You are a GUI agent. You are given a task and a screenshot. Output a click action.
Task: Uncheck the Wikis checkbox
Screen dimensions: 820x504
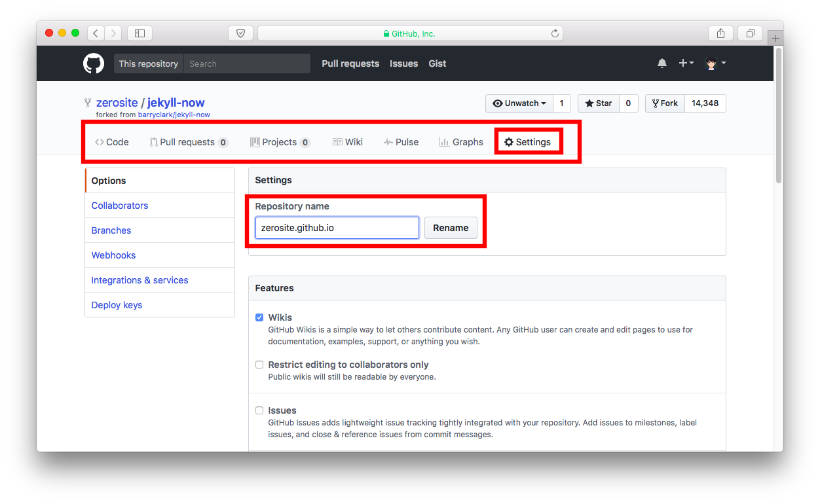click(259, 317)
